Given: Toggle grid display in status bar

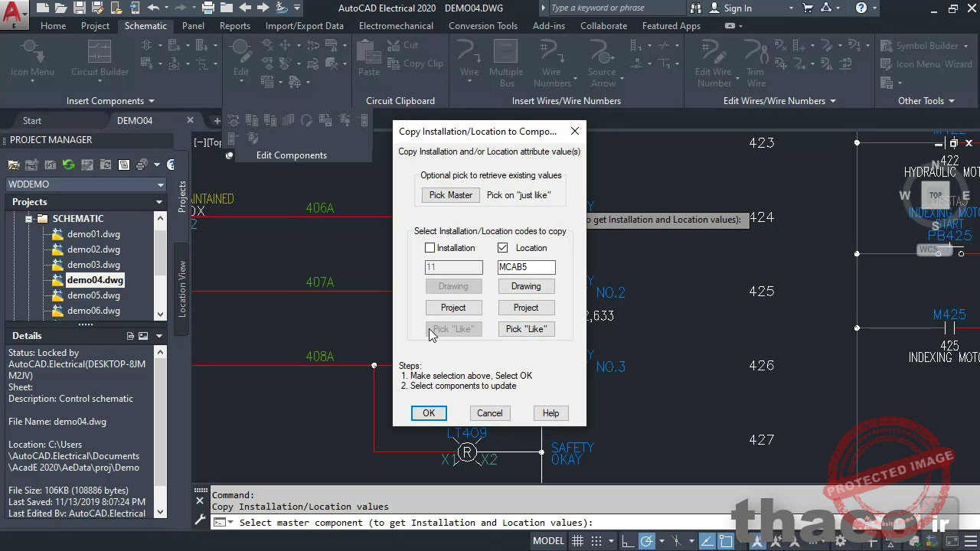Looking at the screenshot, I should (577, 540).
